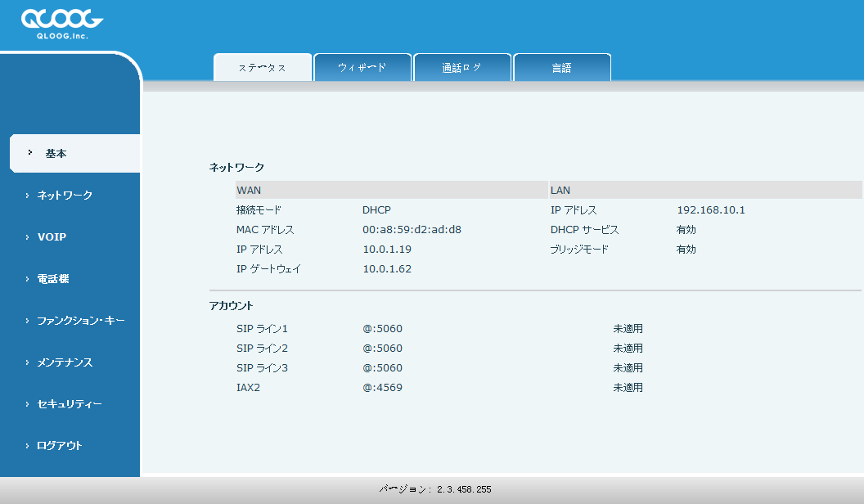Open the 電話機 sidebar menu
864x504 pixels.
53,279
